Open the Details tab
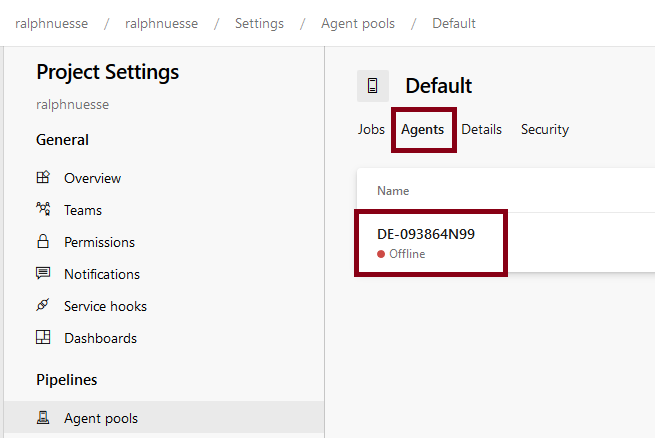655x438 pixels. point(482,129)
